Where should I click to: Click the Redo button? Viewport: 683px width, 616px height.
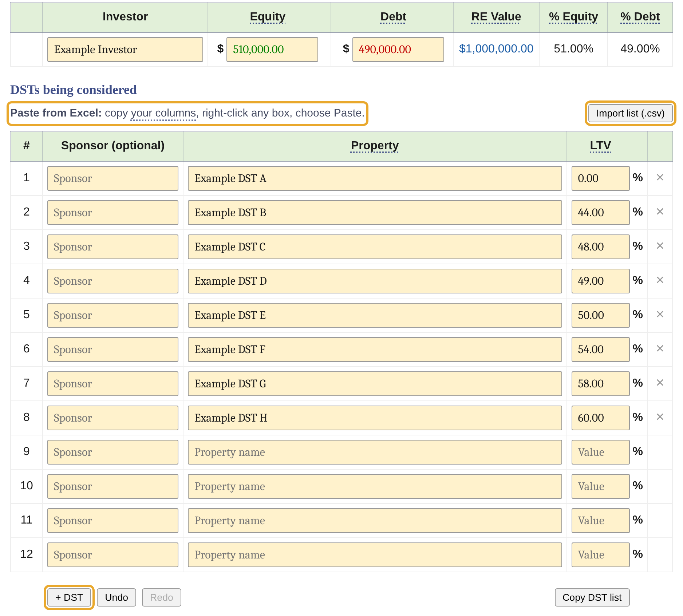pyautogui.click(x=162, y=597)
